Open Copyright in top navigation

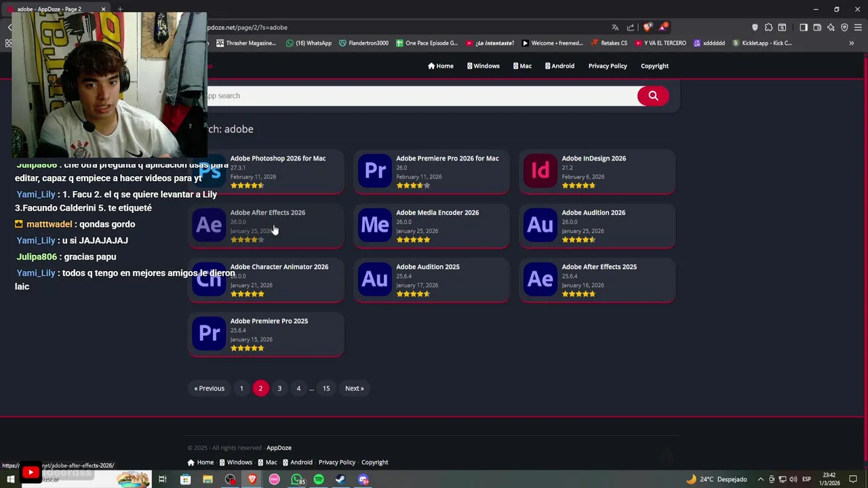654,66
